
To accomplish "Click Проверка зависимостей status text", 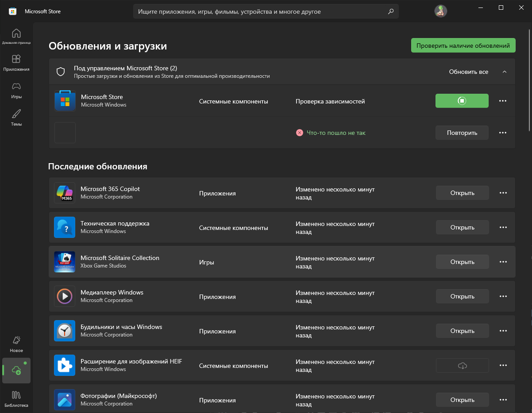I will [x=330, y=101].
